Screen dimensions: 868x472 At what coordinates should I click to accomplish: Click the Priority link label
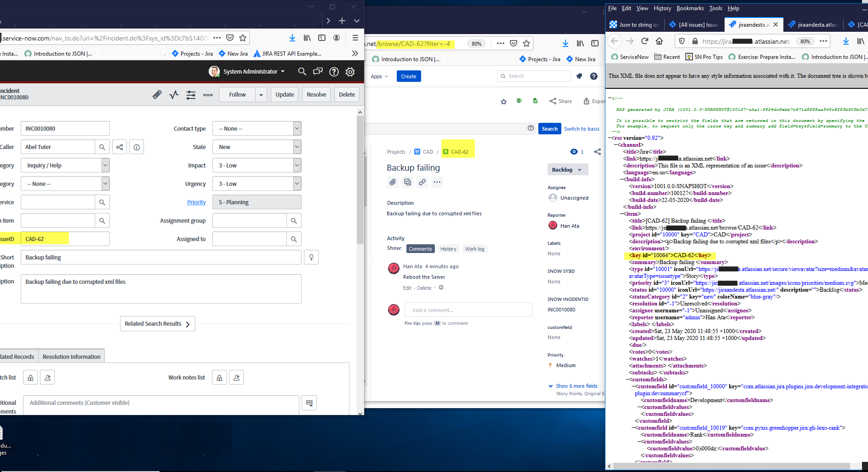pos(196,202)
